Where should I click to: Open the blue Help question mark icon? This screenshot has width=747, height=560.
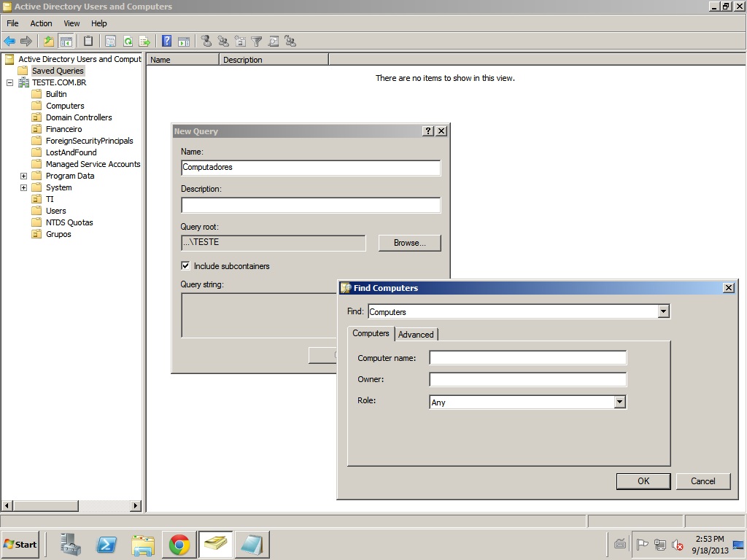(167, 42)
